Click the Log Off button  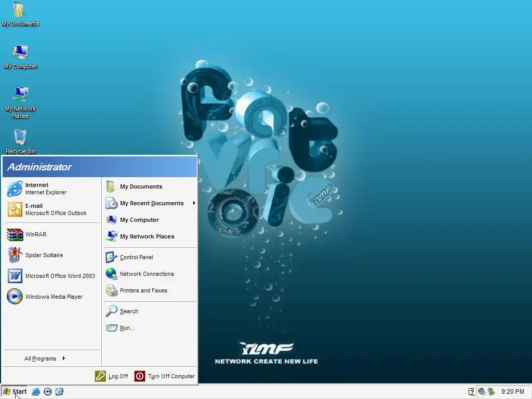point(112,376)
